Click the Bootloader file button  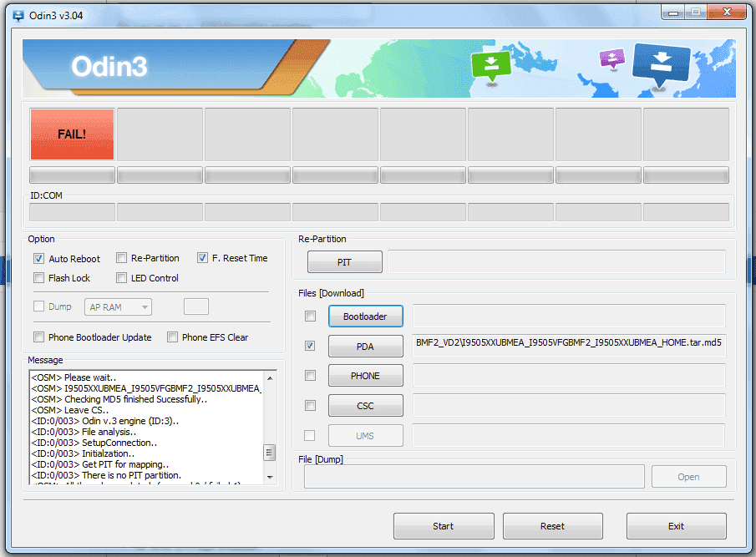(x=365, y=316)
